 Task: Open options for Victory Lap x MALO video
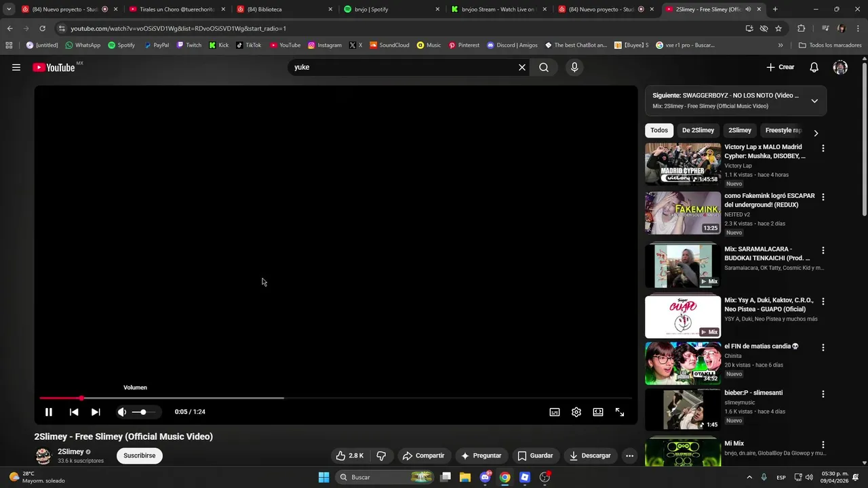click(823, 148)
